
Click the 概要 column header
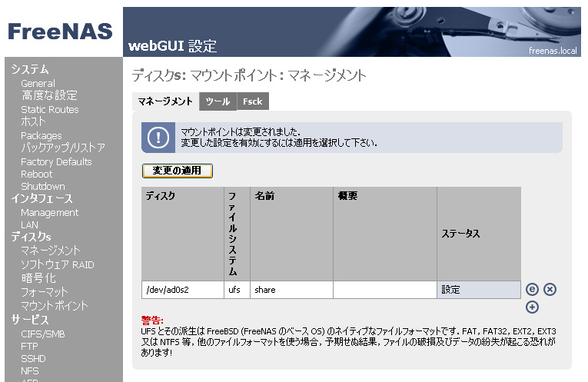click(385, 234)
